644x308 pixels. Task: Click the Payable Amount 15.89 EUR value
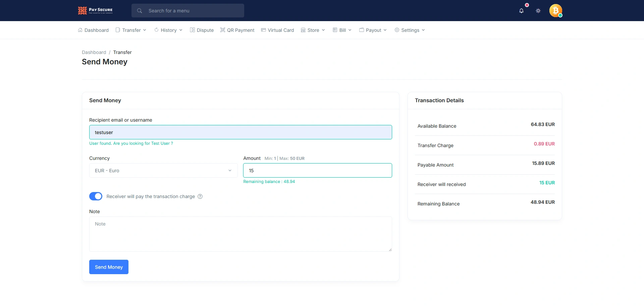(543, 163)
